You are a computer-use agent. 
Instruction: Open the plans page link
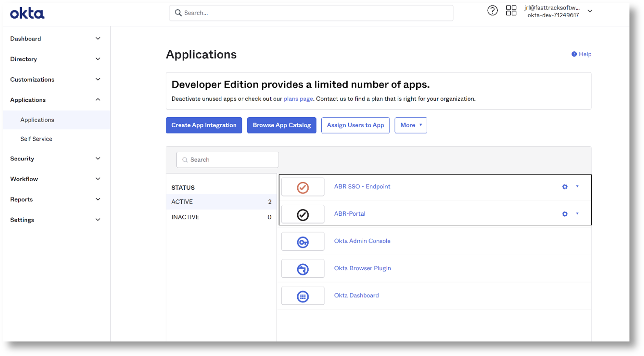298,99
